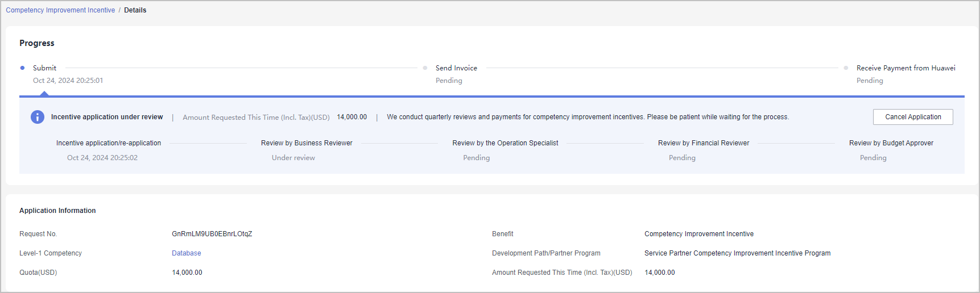Click the Submit step blue dot
Image resolution: width=980 pixels, height=293 pixels.
22,68
